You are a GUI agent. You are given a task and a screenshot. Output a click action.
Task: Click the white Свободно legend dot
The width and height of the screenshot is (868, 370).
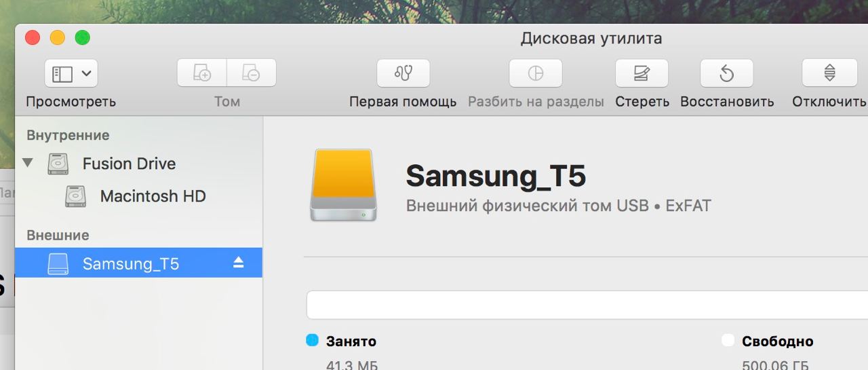pyautogui.click(x=728, y=340)
